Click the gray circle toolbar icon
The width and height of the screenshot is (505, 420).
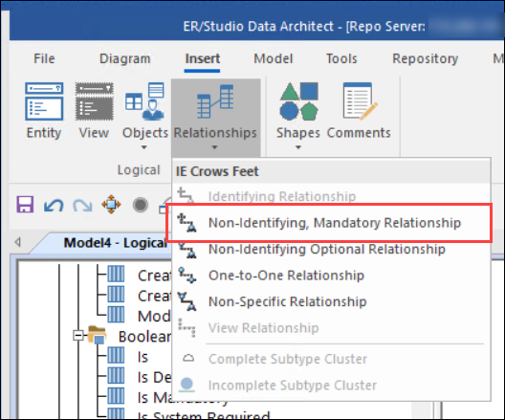pos(141,205)
